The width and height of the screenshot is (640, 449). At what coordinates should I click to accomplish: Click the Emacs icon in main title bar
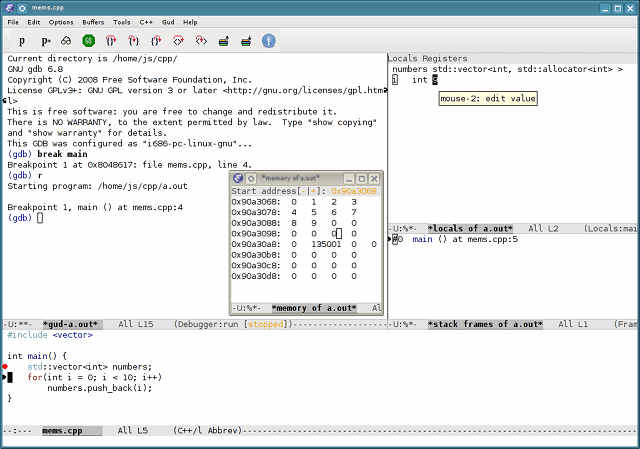tap(9, 8)
